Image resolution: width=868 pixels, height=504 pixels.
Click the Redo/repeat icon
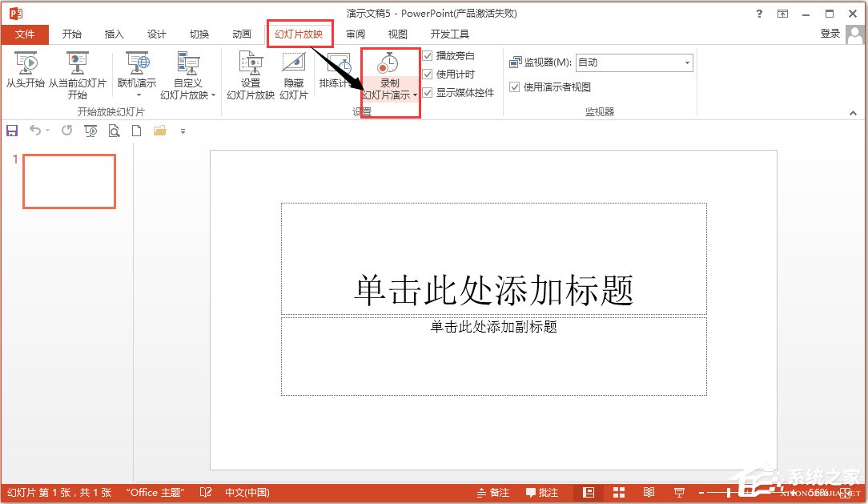tap(67, 130)
